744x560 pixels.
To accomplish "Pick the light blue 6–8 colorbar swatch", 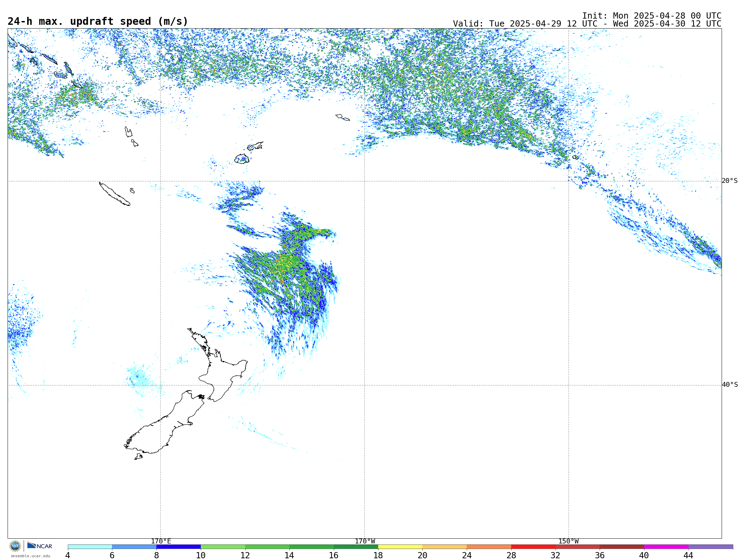I will click(x=134, y=547).
